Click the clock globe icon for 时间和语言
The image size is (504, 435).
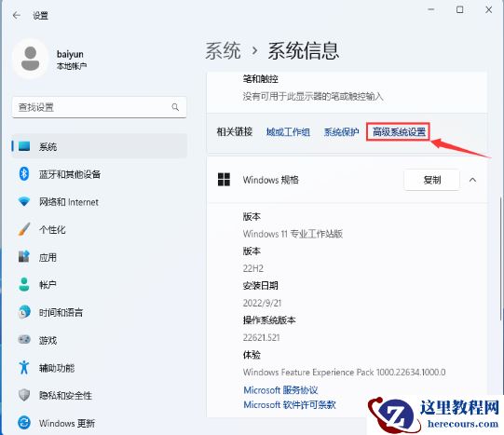24,312
